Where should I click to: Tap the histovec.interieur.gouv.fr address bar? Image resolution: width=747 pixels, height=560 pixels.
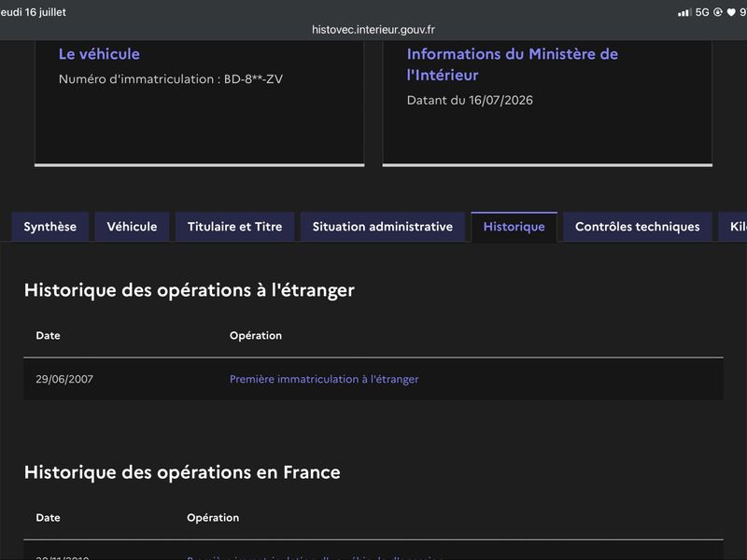coord(373,30)
